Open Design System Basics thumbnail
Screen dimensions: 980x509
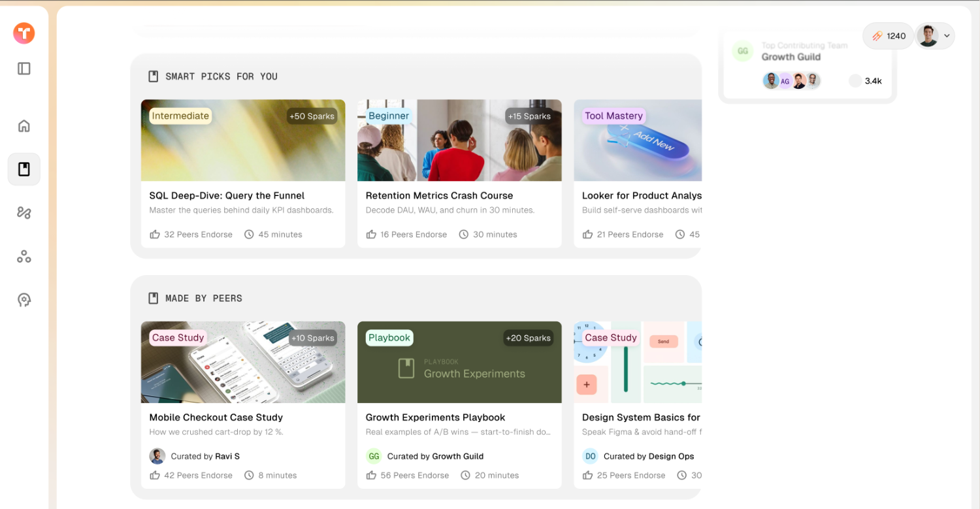pos(638,362)
